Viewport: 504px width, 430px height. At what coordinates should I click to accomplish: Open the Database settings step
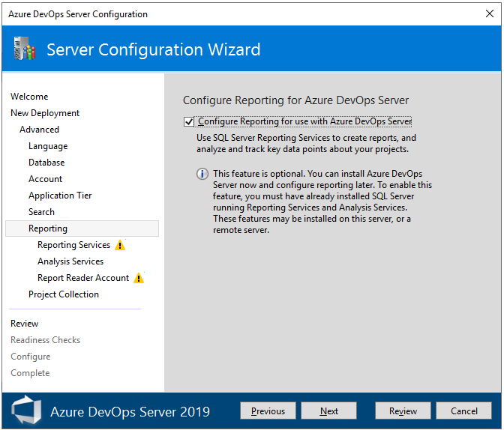coord(46,163)
